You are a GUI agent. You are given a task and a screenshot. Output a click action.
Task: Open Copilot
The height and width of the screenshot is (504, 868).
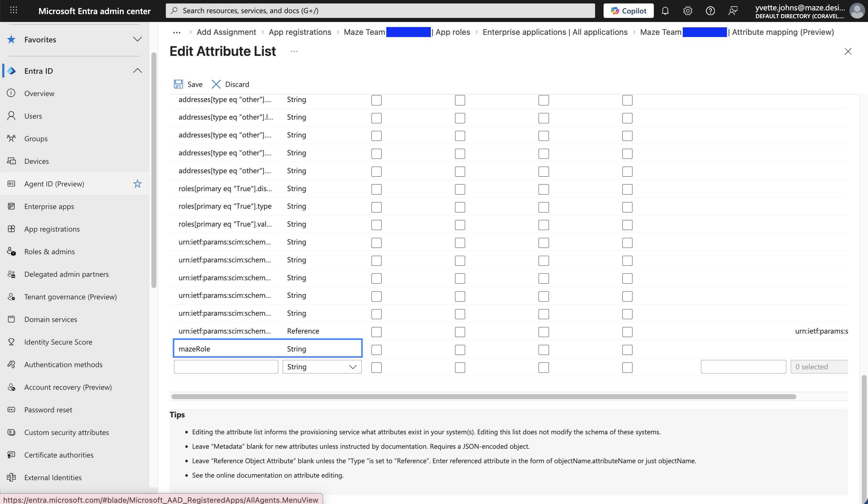628,11
